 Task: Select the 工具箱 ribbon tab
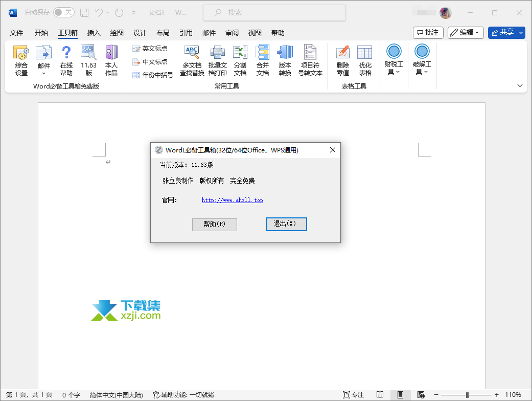(68, 33)
